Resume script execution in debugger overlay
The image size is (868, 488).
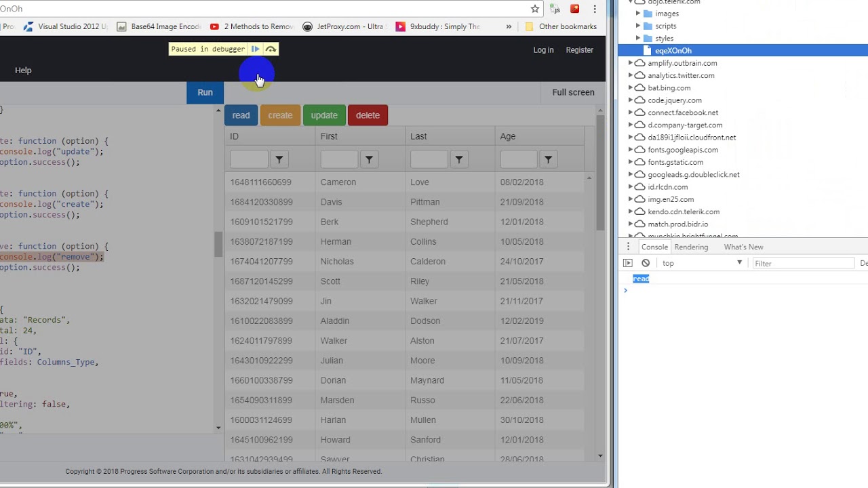[x=255, y=49]
